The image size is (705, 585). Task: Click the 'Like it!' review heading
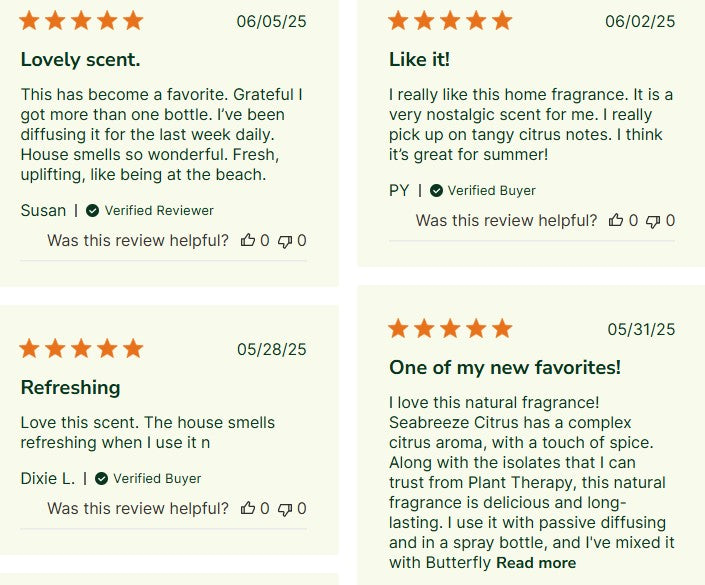(419, 59)
